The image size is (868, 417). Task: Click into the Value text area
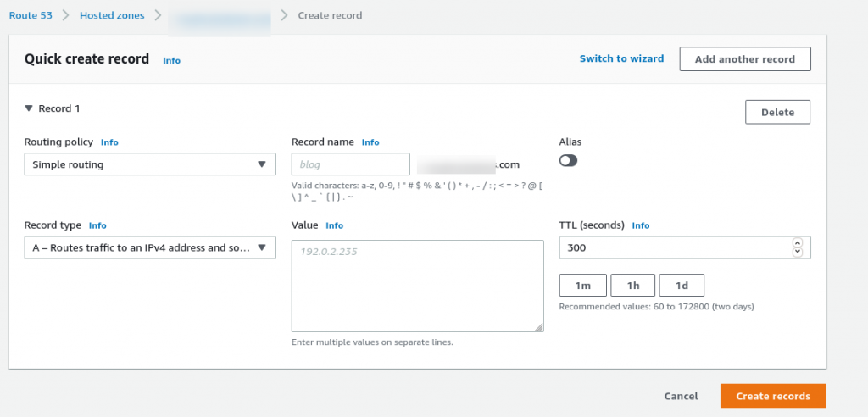(x=417, y=286)
